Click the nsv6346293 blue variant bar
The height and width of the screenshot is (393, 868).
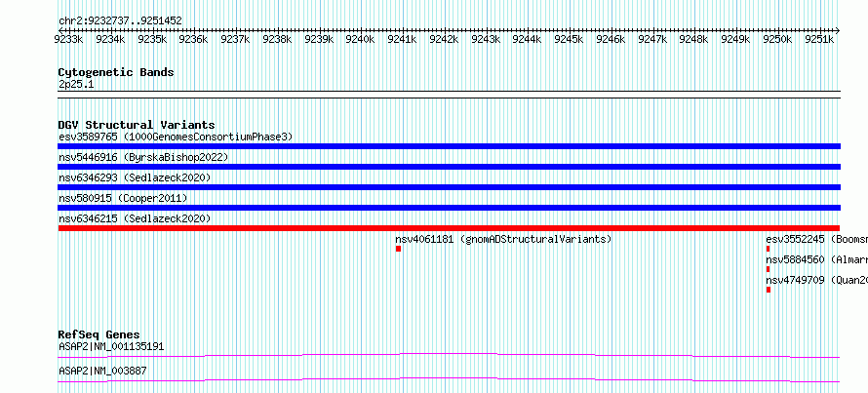(x=449, y=187)
